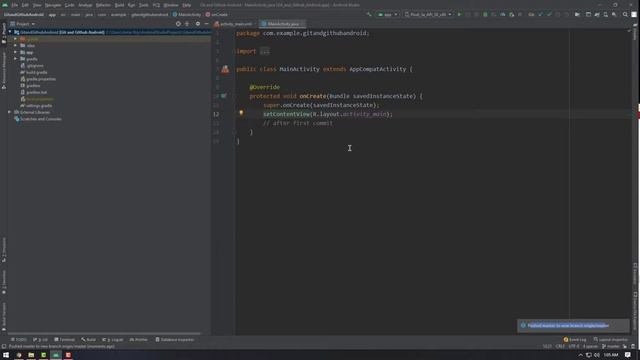Open the File menu
This screenshot has height=360, width=640.
point(15,5)
